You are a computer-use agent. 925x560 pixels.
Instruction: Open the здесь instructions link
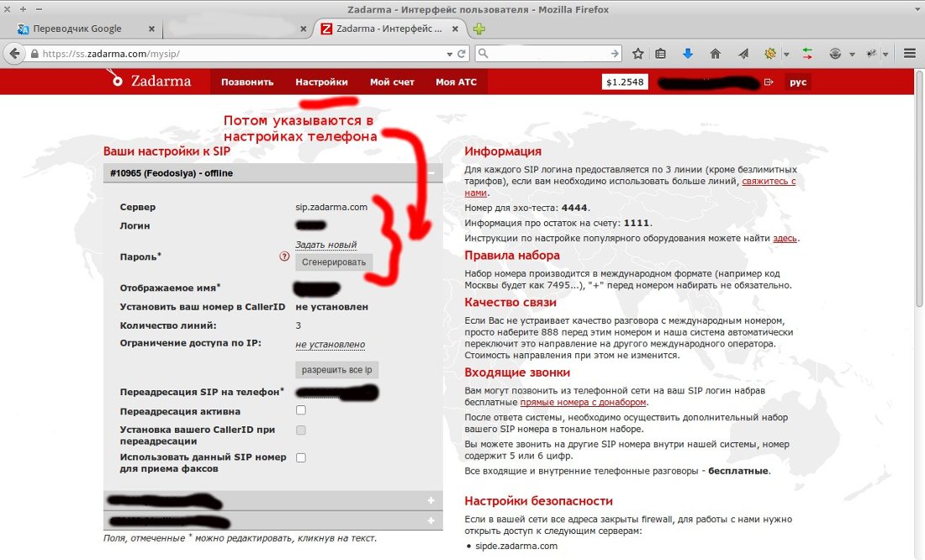(785, 239)
